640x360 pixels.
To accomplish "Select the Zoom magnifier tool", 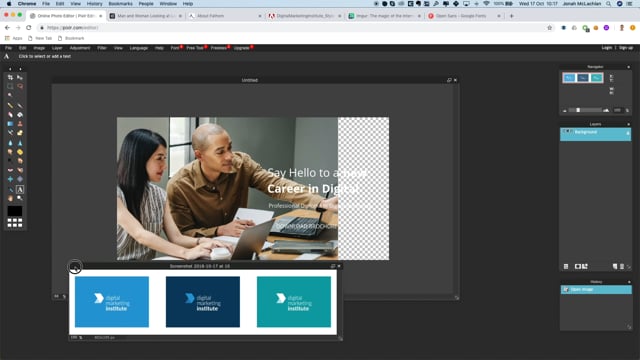I will (20, 198).
